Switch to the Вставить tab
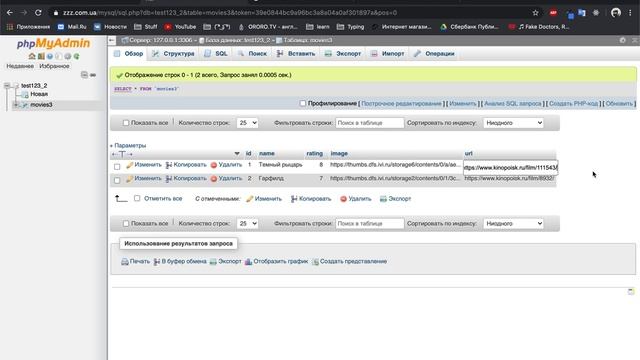 click(x=296, y=53)
